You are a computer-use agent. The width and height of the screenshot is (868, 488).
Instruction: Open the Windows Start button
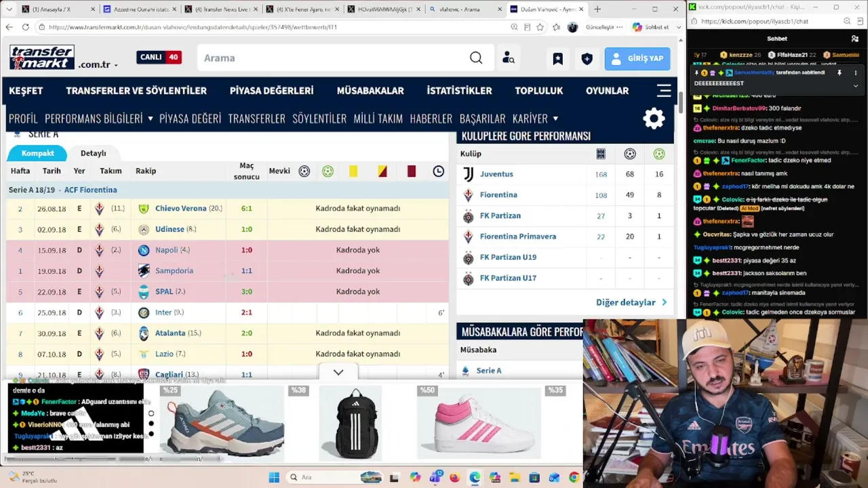[x=274, y=477]
